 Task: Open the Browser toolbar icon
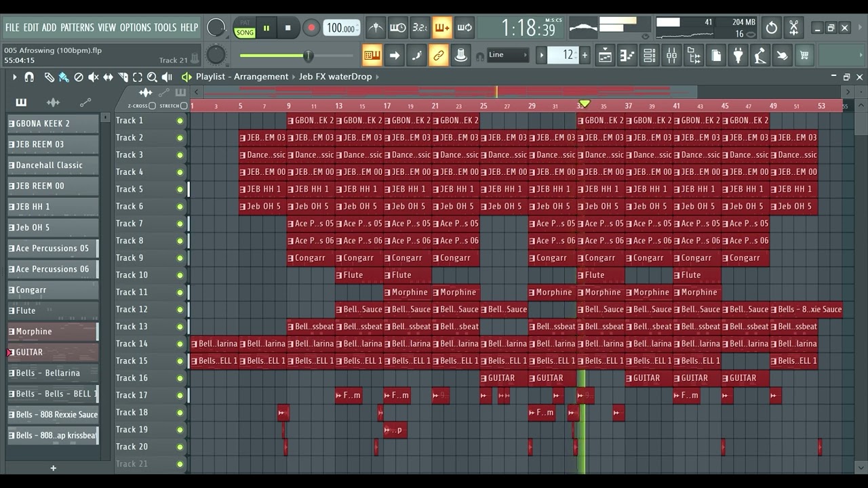tap(694, 55)
